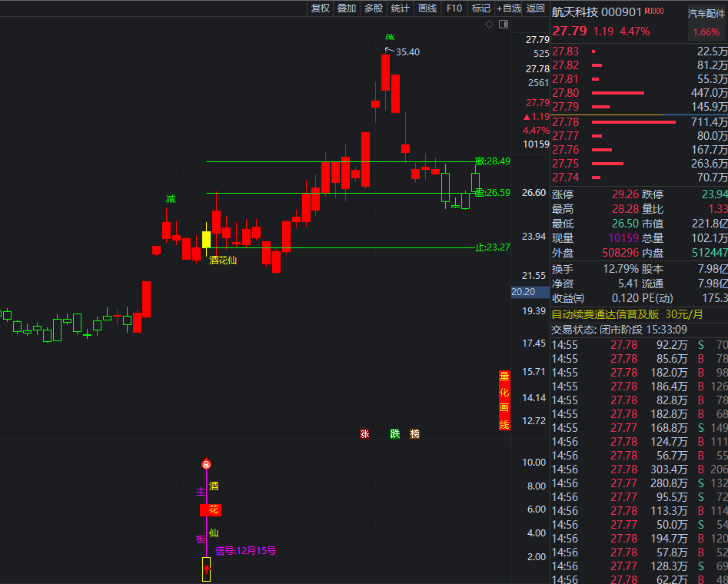Click the red 涨 marker icon
This screenshot has width=728, height=584.
[364, 433]
